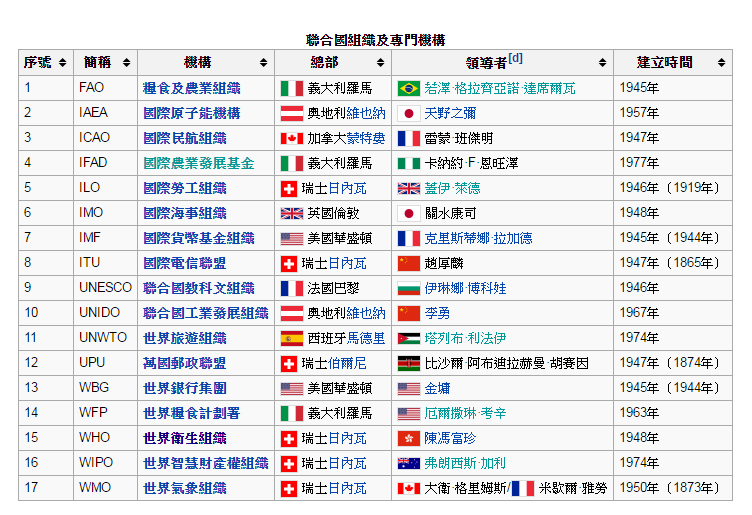This screenshot has height=515, width=752.
Task: Sort table by 建立時間 column arrows
Action: pos(722,63)
